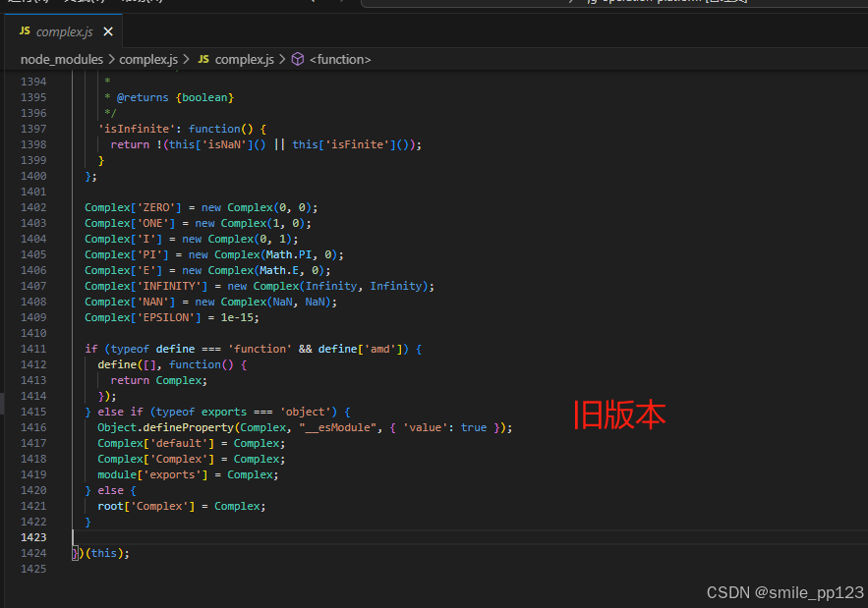868x608 pixels.
Task: Click the cube symbol icon before <function>
Action: point(298,59)
